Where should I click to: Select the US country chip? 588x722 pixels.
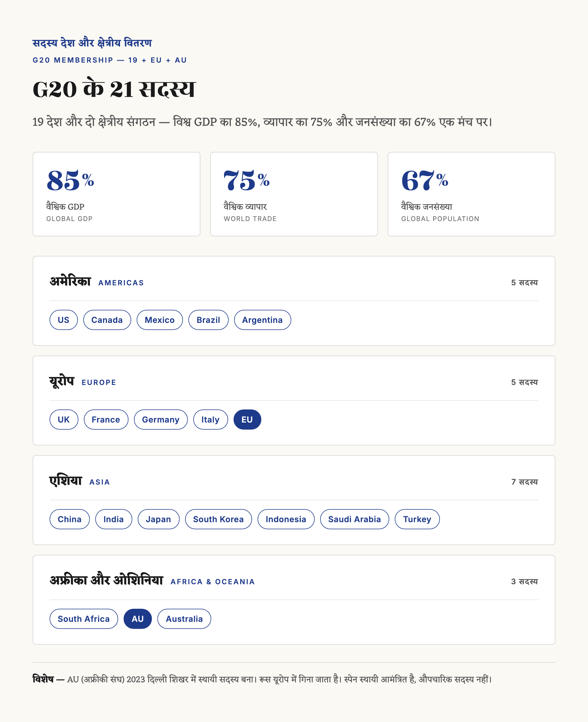(x=63, y=320)
